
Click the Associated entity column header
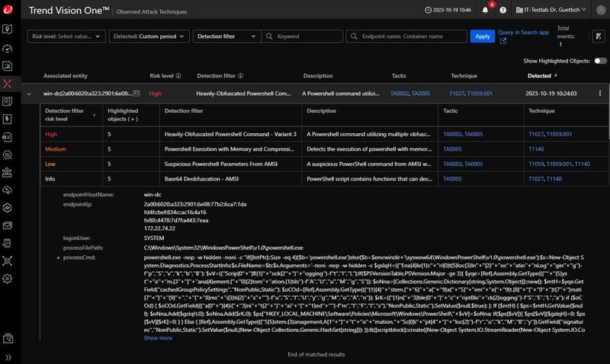pos(66,75)
